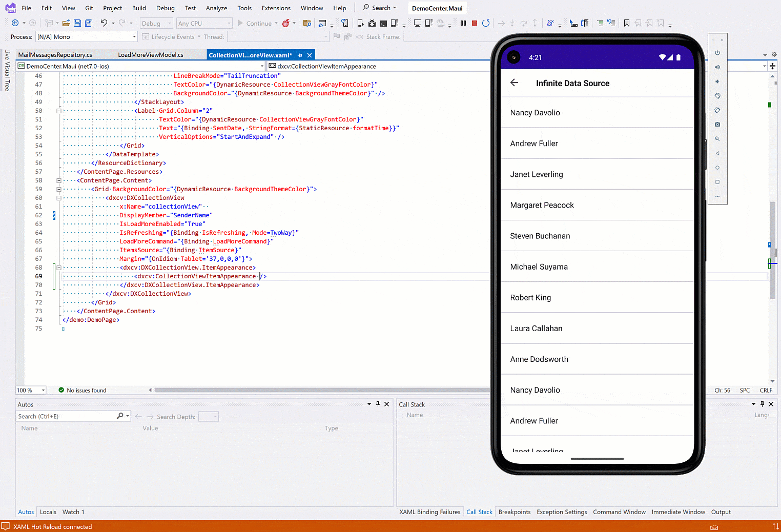
Task: Tap Laura Callahan in the phone list
Action: pyautogui.click(x=597, y=328)
